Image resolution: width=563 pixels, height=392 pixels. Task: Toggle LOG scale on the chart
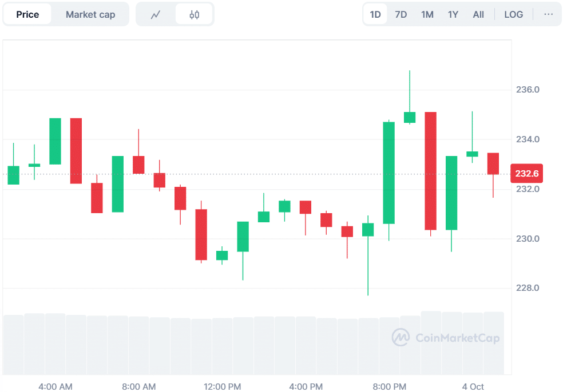point(513,14)
